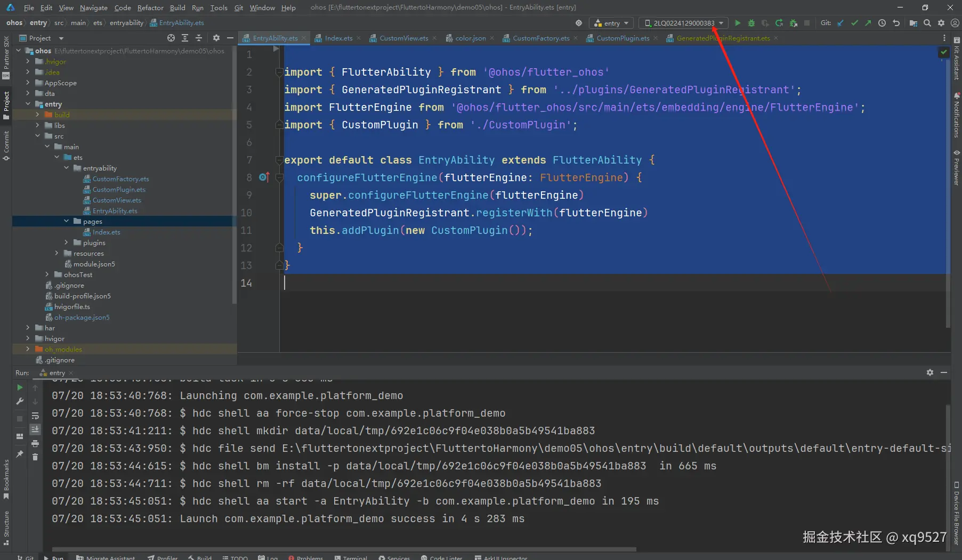The width and height of the screenshot is (962, 560).
Task: Start debugging with the green bug icon
Action: (x=751, y=23)
